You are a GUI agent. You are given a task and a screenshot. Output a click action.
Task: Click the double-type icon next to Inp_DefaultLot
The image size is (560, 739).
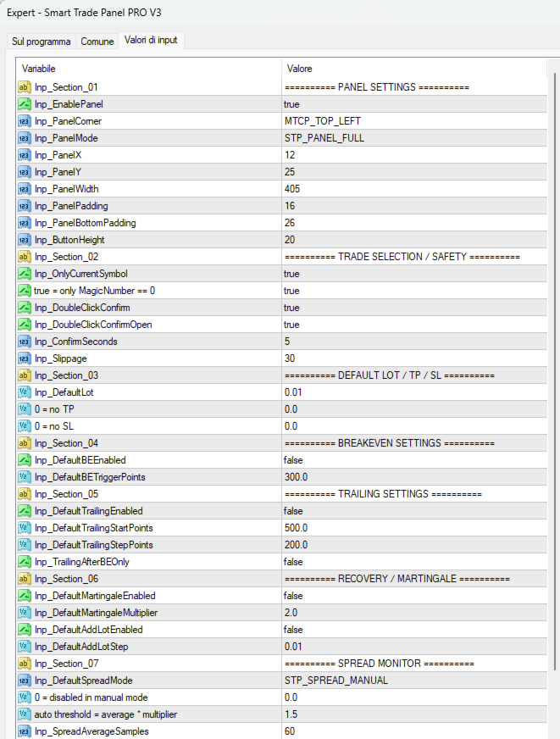tap(24, 392)
